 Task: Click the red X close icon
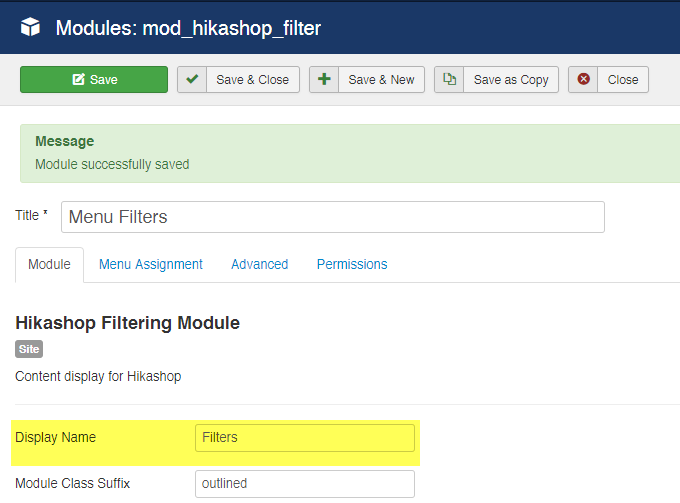[x=583, y=79]
